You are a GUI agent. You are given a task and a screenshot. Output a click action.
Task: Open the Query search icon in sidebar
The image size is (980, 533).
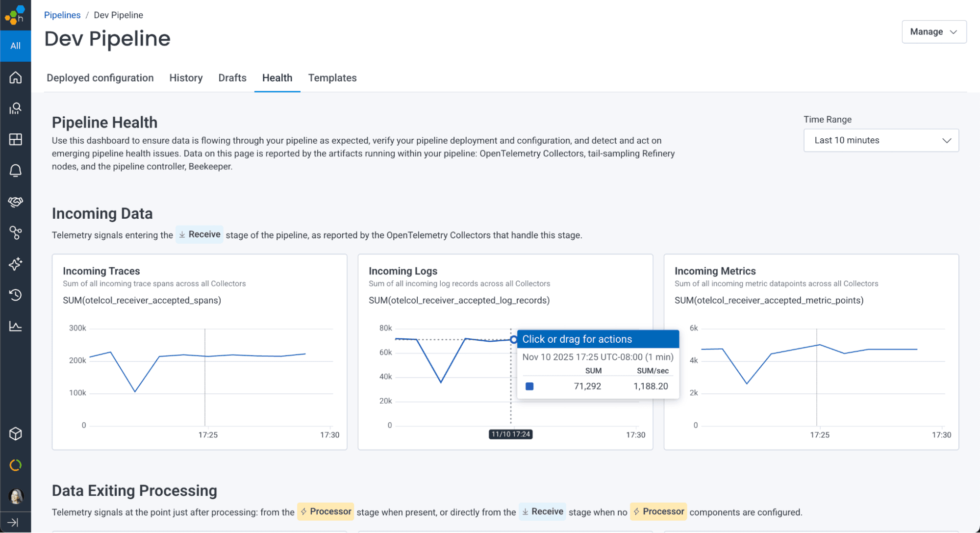15,108
